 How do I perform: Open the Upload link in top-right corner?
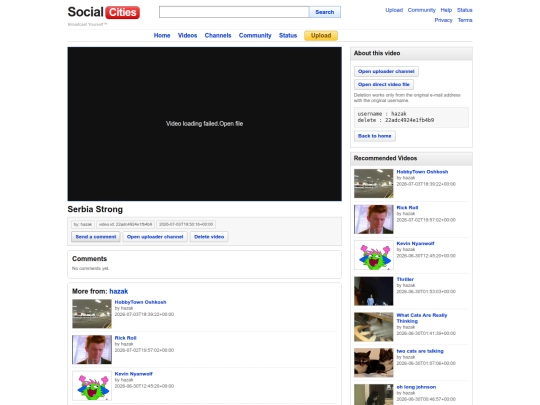coord(394,10)
